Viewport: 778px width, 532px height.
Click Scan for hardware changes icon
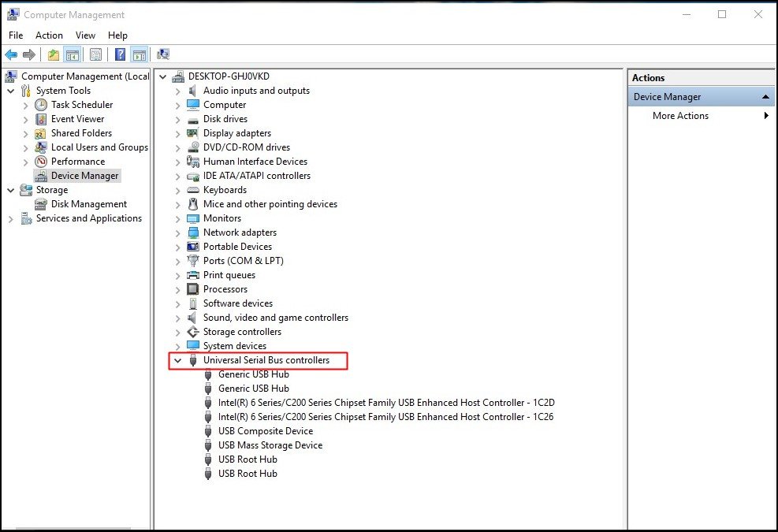[x=163, y=54]
